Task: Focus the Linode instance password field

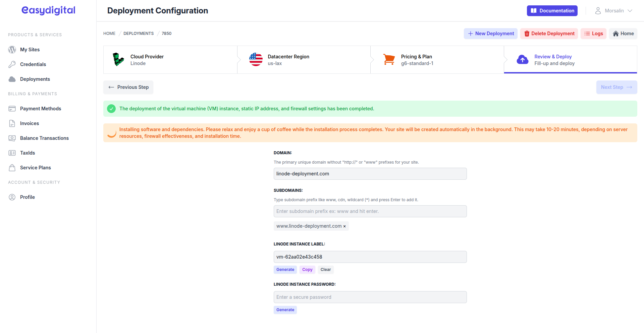Action: (x=370, y=297)
